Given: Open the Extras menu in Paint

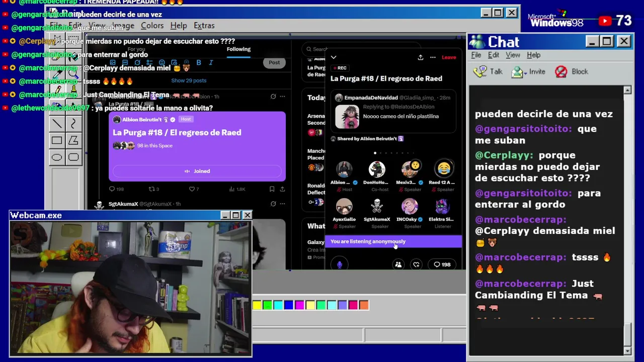Looking at the screenshot, I should 204,26.
